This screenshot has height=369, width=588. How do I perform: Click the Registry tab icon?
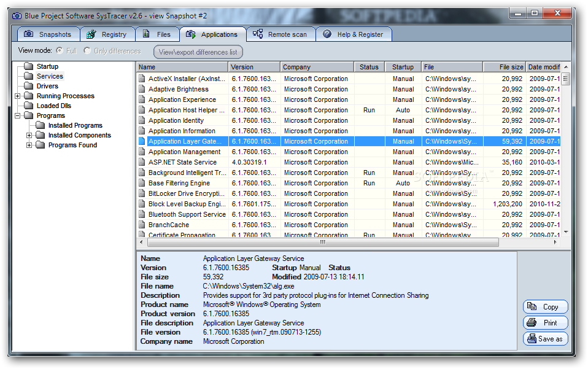[x=91, y=34]
